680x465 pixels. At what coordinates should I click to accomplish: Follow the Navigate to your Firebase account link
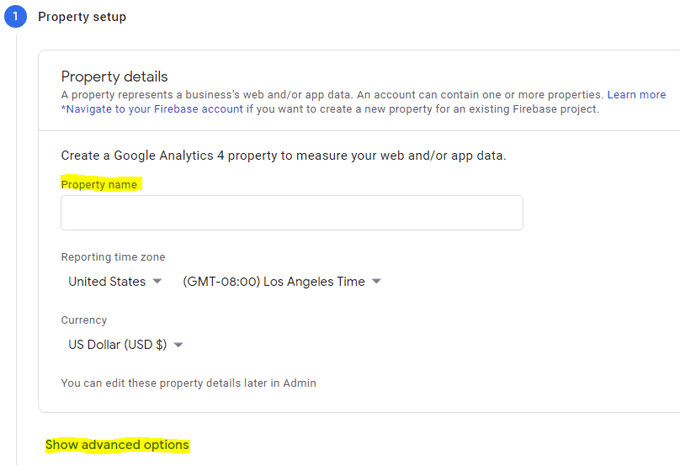point(153,109)
